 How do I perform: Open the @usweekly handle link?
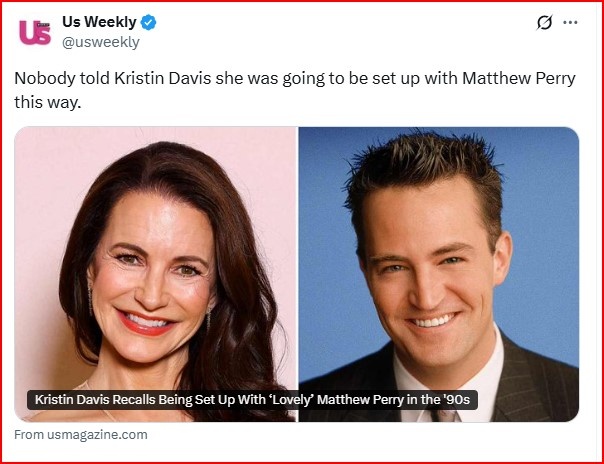101,42
